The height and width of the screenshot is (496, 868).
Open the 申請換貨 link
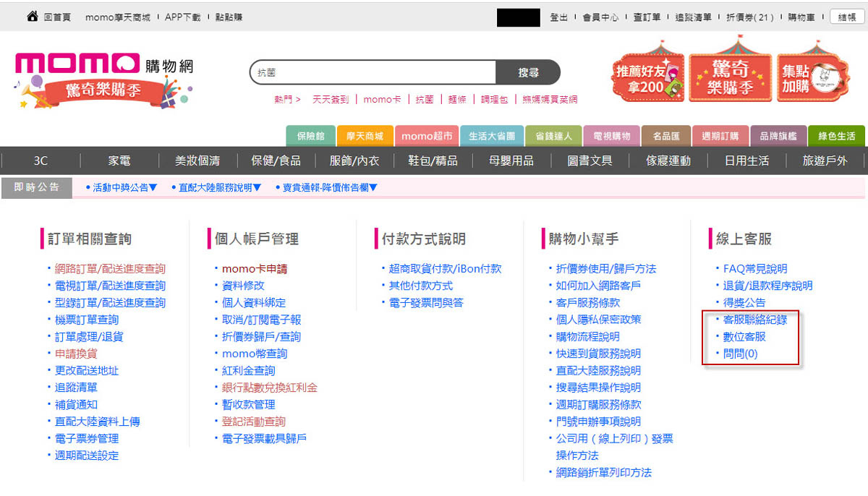click(76, 354)
